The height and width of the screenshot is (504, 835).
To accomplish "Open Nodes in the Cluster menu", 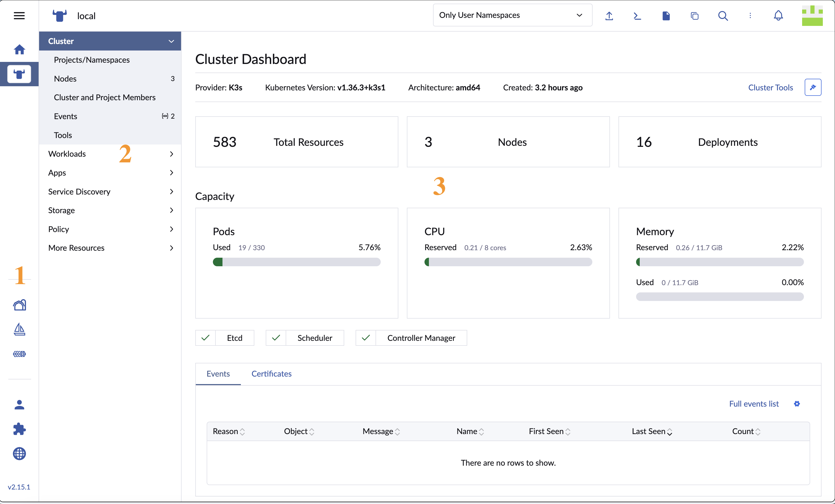I will 110,79.
